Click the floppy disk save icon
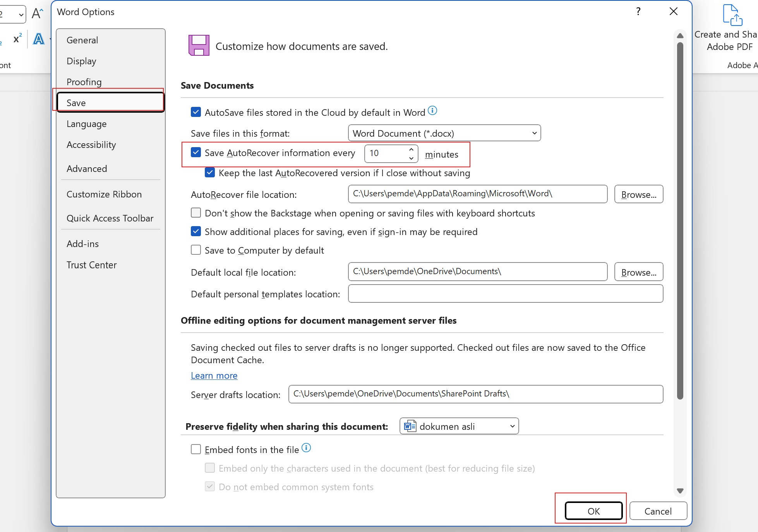 (199, 45)
